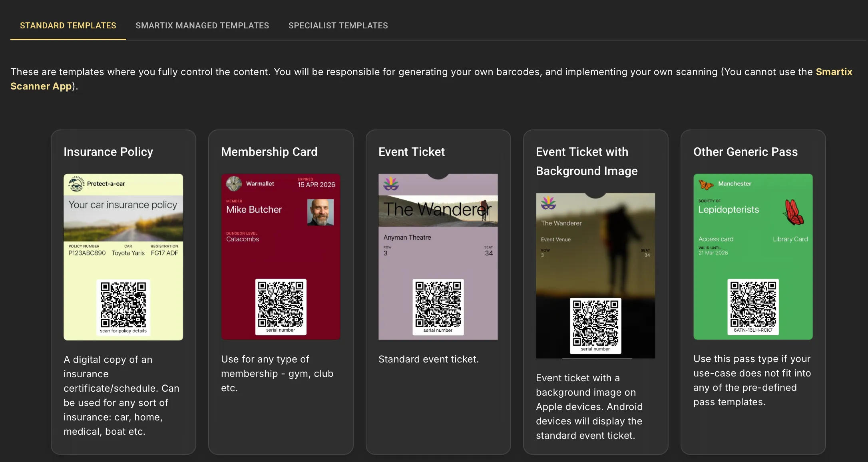Click the Protect-a-car logo icon
868x462 pixels.
[x=76, y=184]
